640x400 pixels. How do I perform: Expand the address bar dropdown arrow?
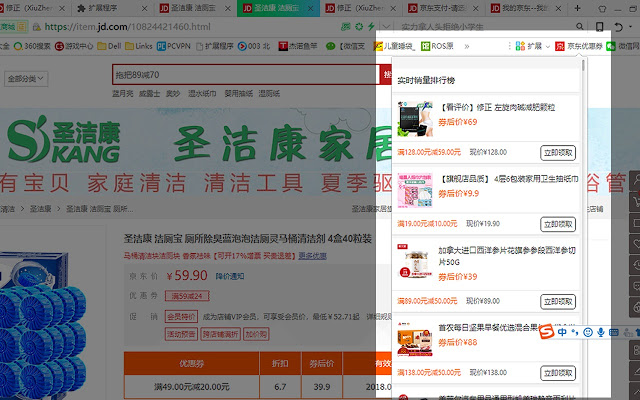point(386,27)
